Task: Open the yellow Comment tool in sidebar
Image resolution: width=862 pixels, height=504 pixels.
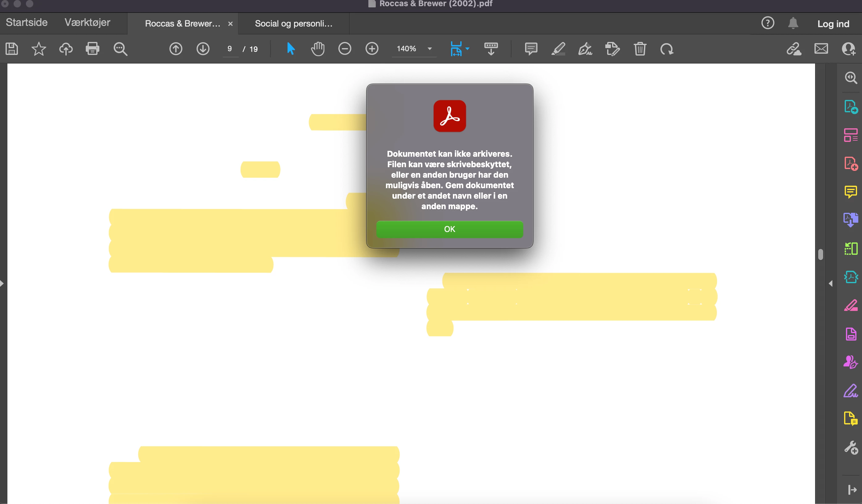Action: [850, 192]
